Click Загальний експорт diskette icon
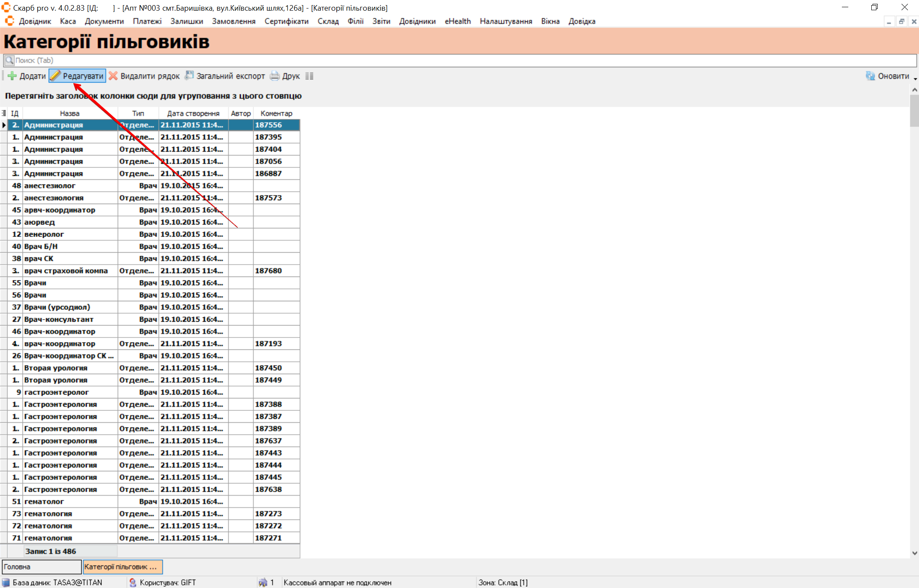This screenshot has width=919, height=588. 189,75
